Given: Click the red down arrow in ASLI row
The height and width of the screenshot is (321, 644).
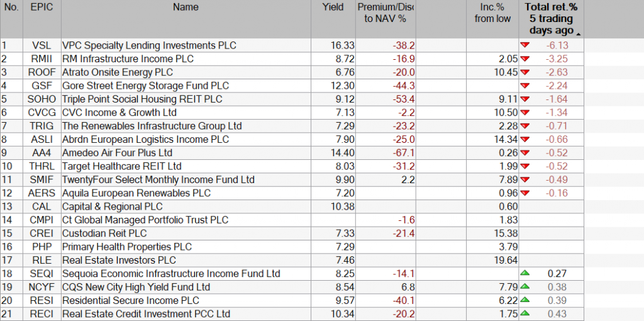Looking at the screenshot, I should pos(525,139).
